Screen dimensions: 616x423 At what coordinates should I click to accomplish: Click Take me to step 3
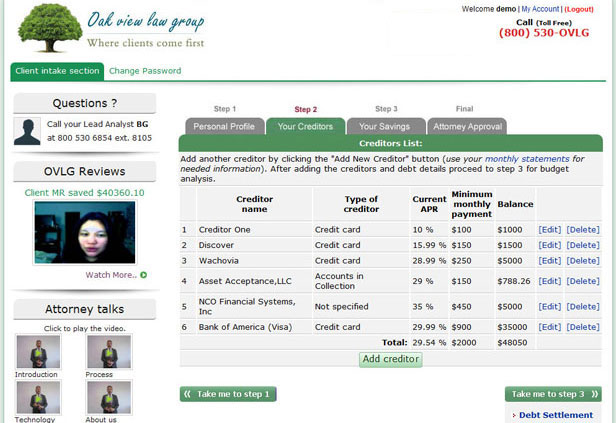(x=553, y=394)
